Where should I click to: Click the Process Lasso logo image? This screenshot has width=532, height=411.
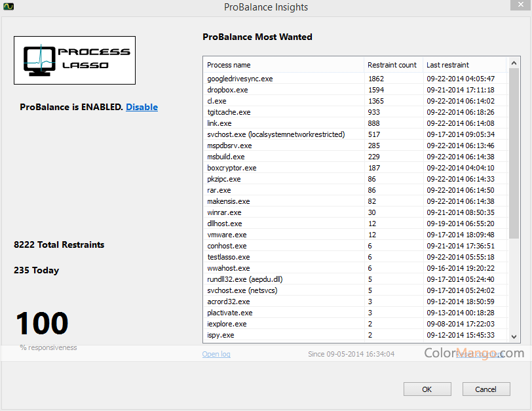pyautogui.click(x=75, y=60)
